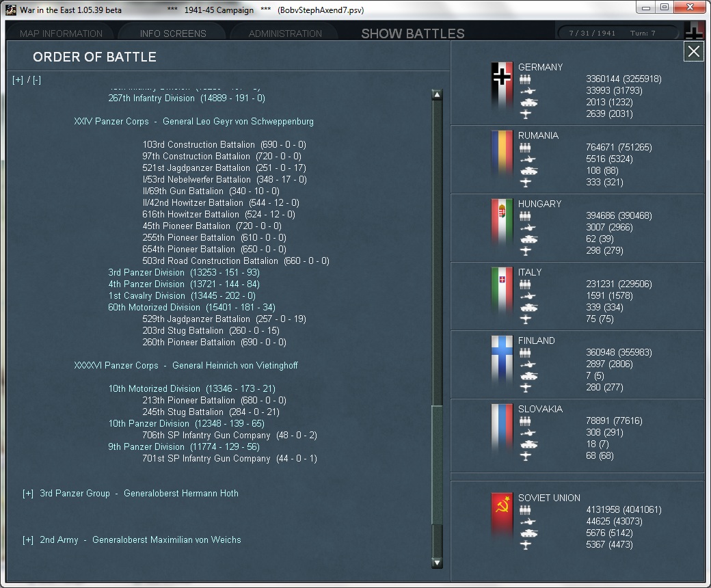Open the Info Screens tab

173,34
